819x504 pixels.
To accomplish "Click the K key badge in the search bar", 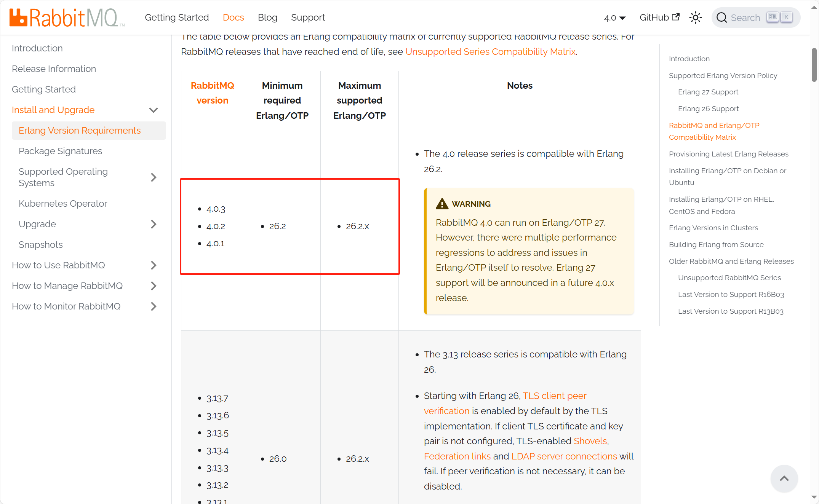I will [x=787, y=17].
